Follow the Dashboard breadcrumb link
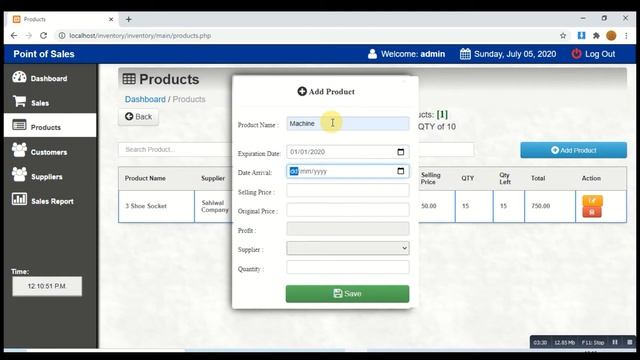Screen dimensions: 640x360 pyautogui.click(x=145, y=99)
